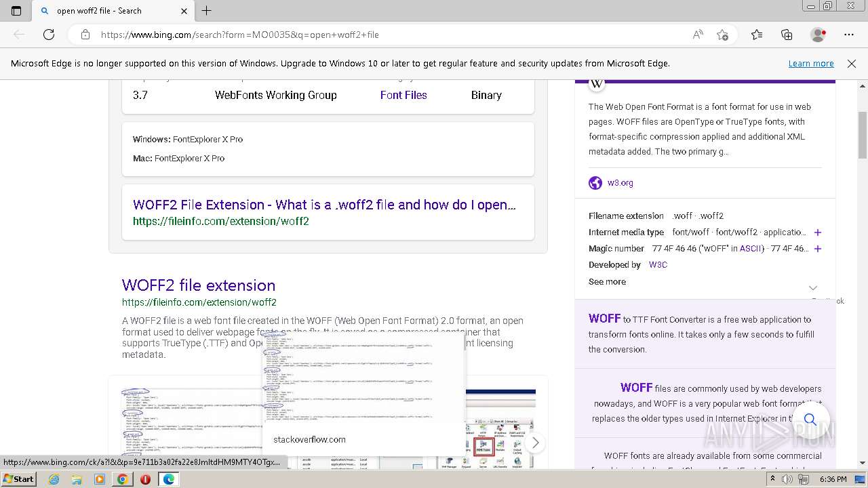Refresh the current page
This screenshot has height=488, width=868.
click(49, 35)
